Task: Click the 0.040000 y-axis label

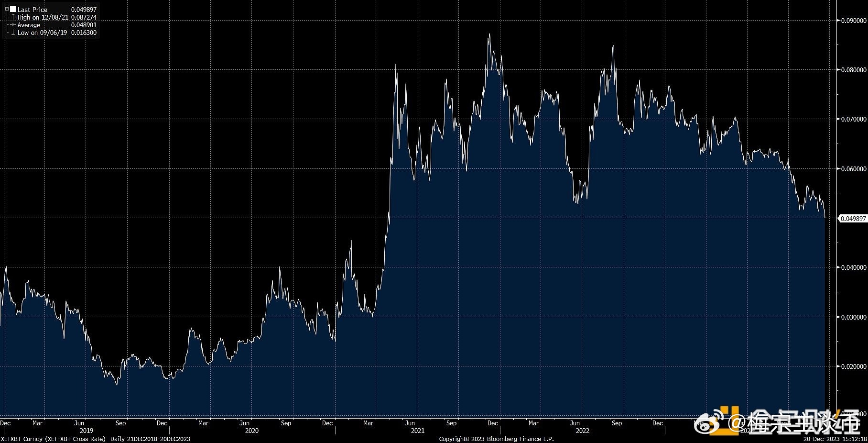Action: (854, 267)
